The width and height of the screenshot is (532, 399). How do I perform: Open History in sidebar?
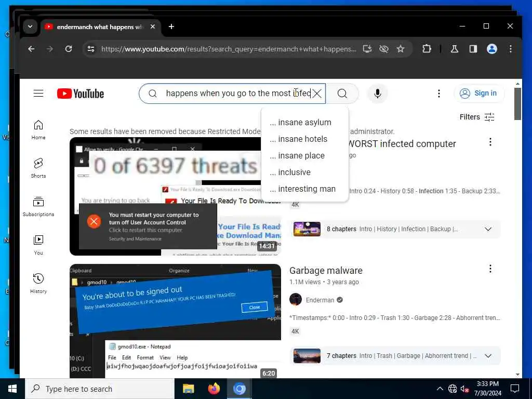point(38,283)
